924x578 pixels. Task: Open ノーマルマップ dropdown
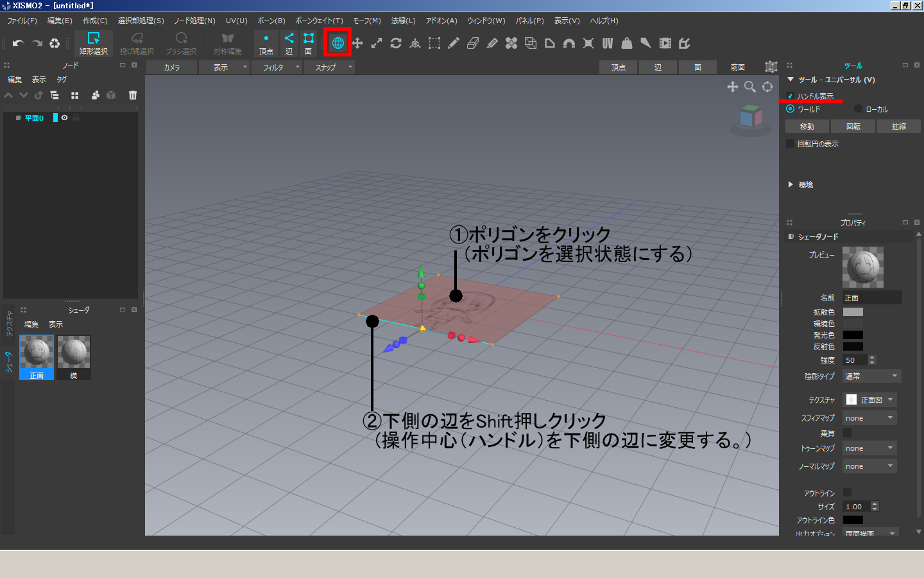pyautogui.click(x=869, y=466)
